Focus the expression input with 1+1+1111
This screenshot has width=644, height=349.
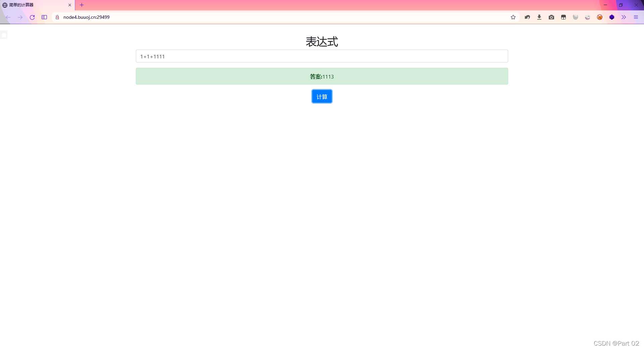tap(322, 56)
